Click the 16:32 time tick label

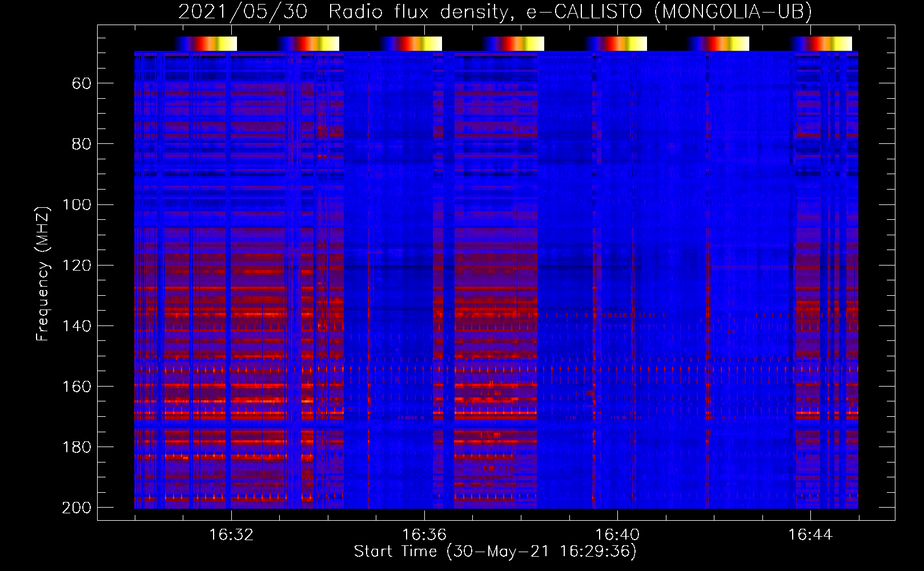click(231, 535)
